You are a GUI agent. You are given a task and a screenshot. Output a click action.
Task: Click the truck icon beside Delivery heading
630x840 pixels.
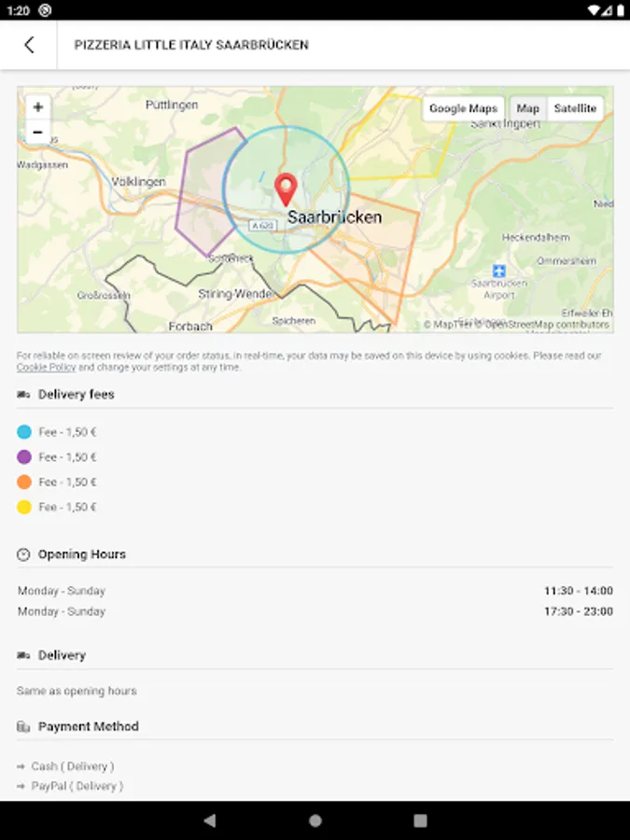point(23,655)
